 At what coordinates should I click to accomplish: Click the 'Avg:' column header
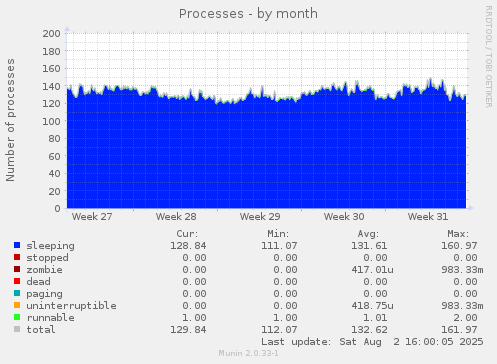tap(368, 234)
